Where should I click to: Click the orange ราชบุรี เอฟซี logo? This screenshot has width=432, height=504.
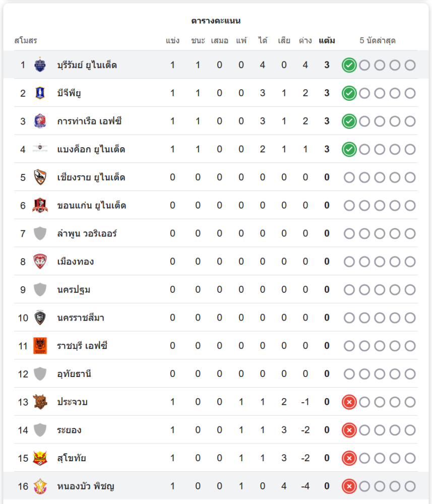[40, 346]
